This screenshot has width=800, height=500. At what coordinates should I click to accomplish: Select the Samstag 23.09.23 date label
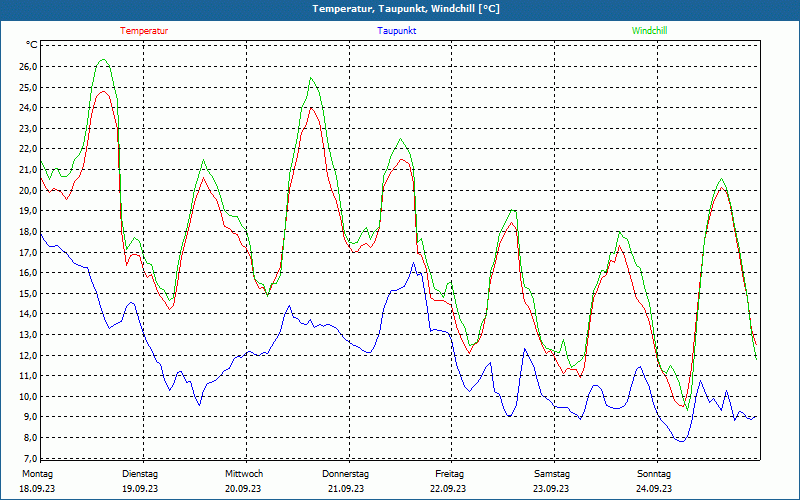pyautogui.click(x=552, y=481)
